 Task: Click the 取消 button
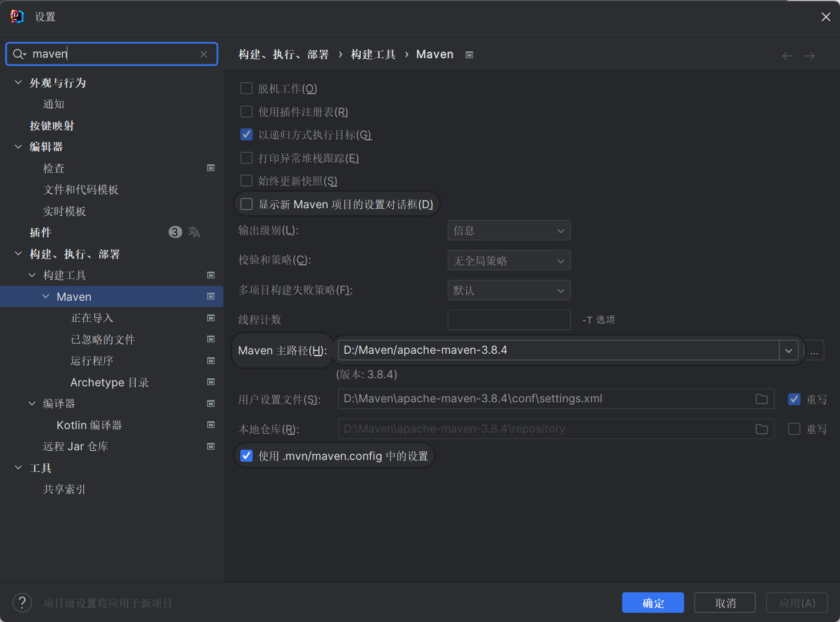tap(725, 603)
